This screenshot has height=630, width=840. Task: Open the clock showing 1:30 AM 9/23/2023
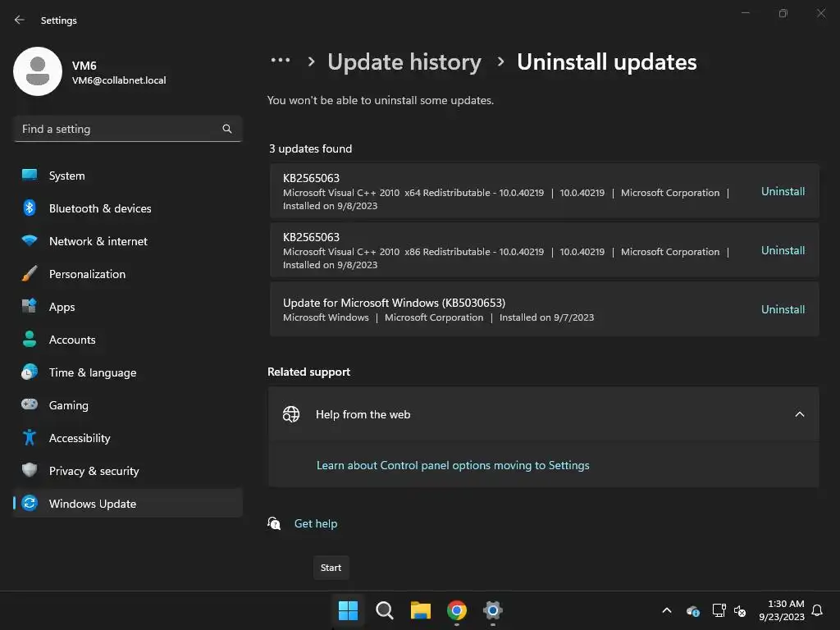781,610
